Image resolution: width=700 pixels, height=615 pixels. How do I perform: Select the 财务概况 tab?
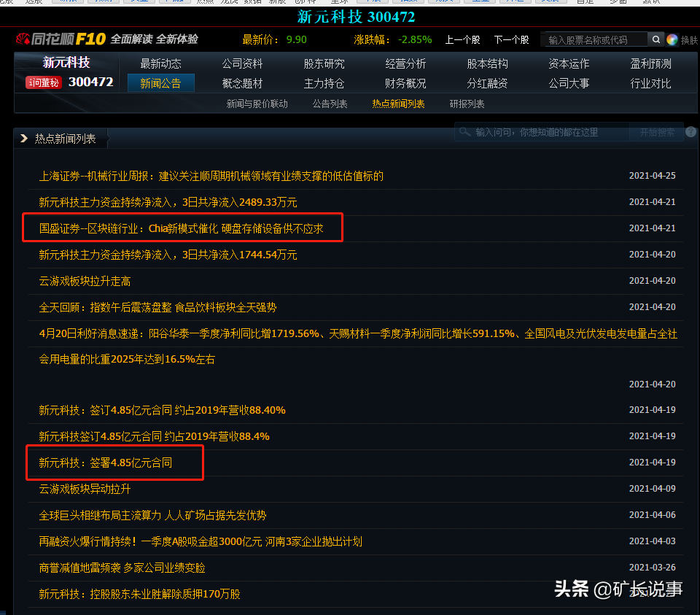click(406, 83)
